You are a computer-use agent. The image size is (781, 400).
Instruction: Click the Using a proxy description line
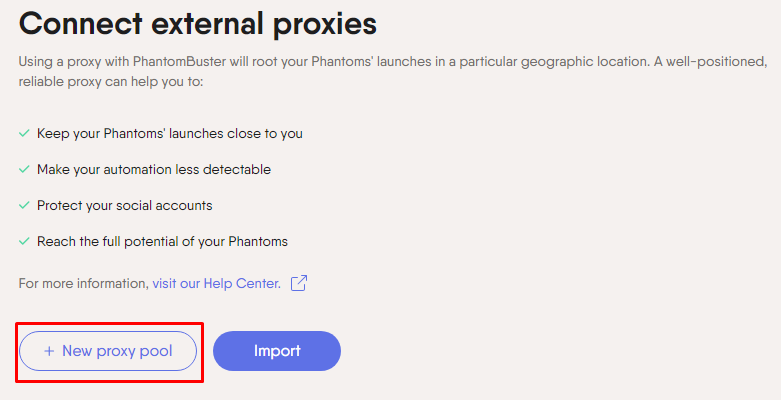(x=392, y=62)
